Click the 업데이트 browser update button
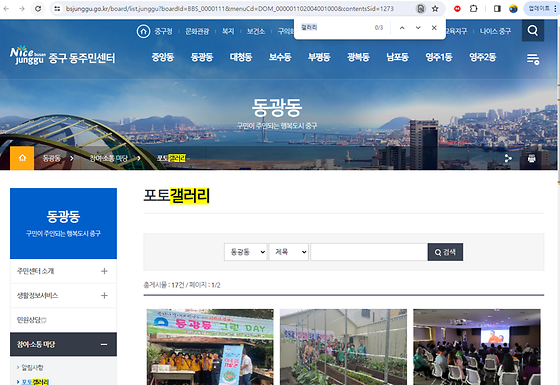Screen dimensions: 560x385 (540, 9)
